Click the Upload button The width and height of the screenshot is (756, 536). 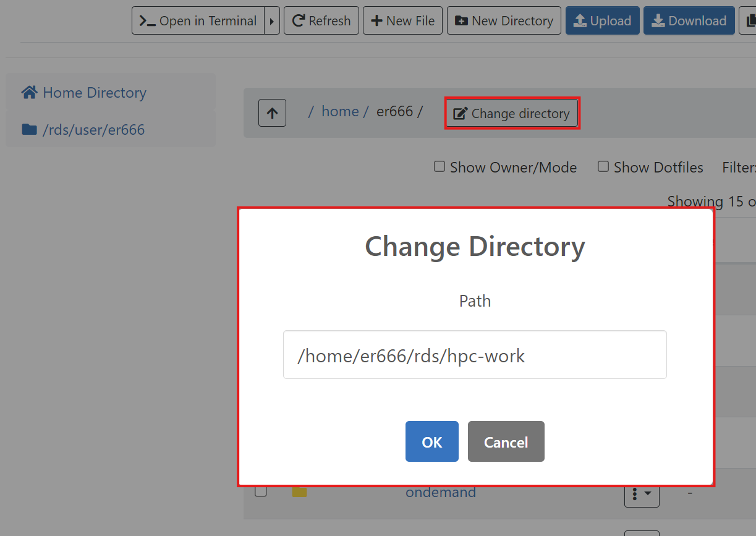pos(602,21)
